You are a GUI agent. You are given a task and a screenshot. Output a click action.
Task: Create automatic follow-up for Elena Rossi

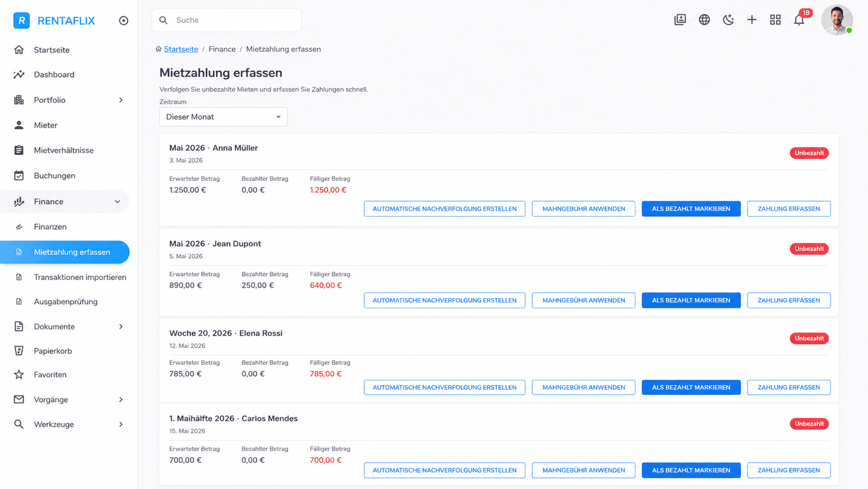click(x=444, y=387)
